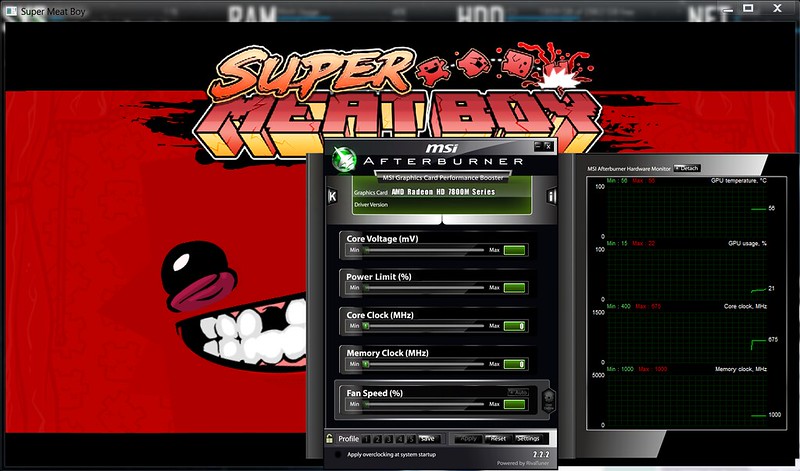
Task: Detach the Hardware Monitor panel
Action: coord(687,168)
